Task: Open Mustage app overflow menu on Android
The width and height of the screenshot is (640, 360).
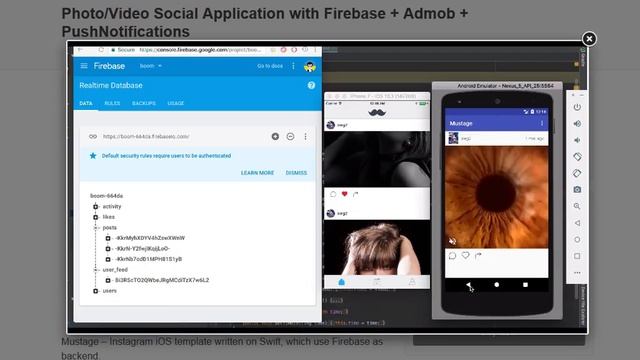Action: (x=542, y=123)
